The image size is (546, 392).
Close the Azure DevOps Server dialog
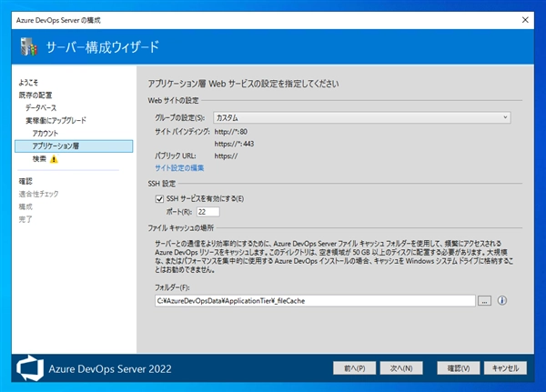(x=525, y=20)
